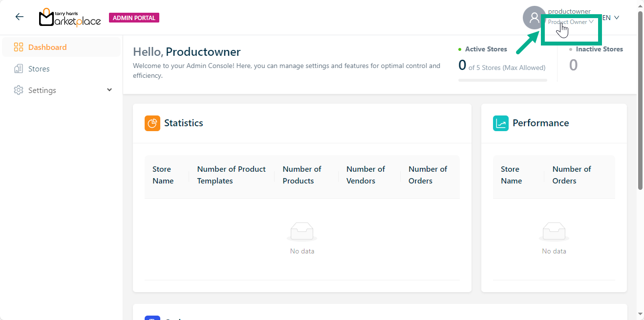Image resolution: width=644 pixels, height=320 pixels.
Task: Click the active stores progress bar
Action: [x=502, y=80]
